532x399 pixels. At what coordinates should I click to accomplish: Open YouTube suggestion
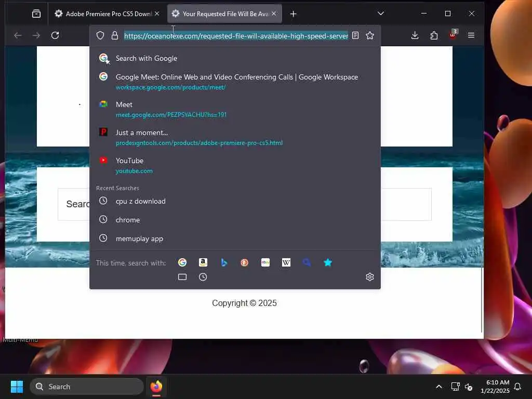point(235,165)
